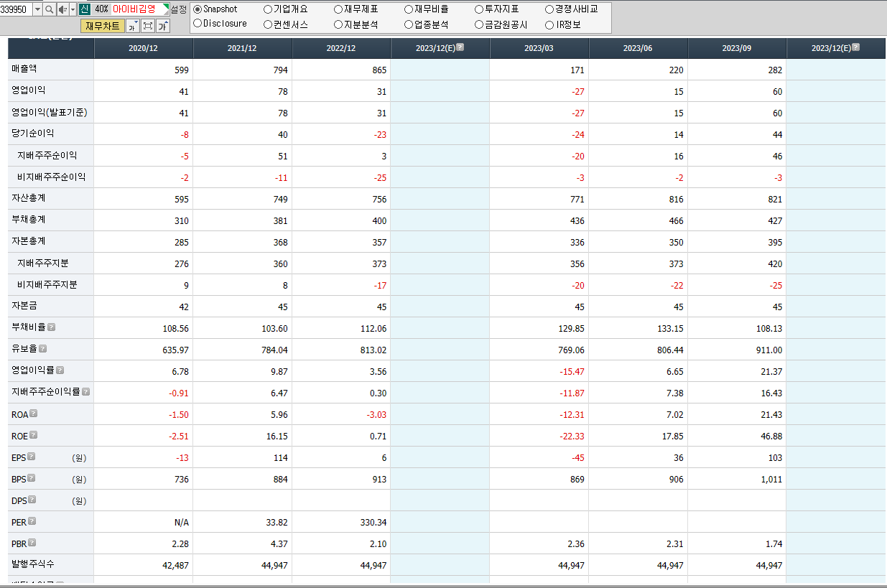Click the help icon next to PBR
Screen dimensions: 887x588
[32, 543]
